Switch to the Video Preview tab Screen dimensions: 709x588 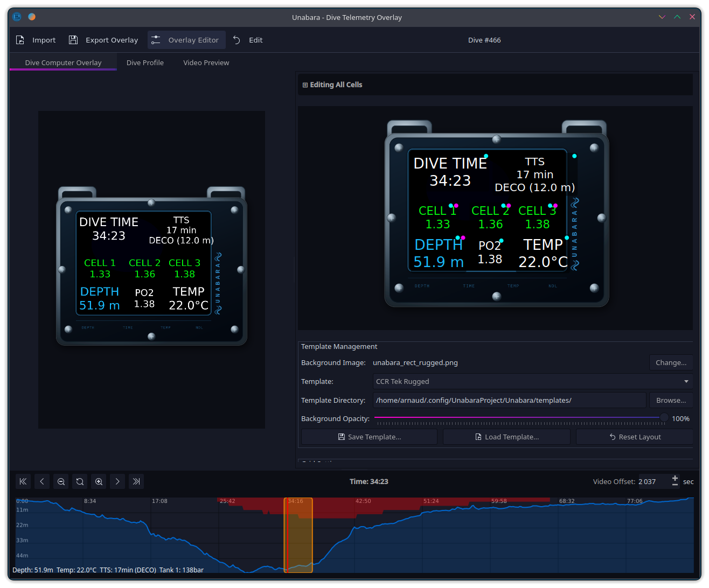[206, 62]
